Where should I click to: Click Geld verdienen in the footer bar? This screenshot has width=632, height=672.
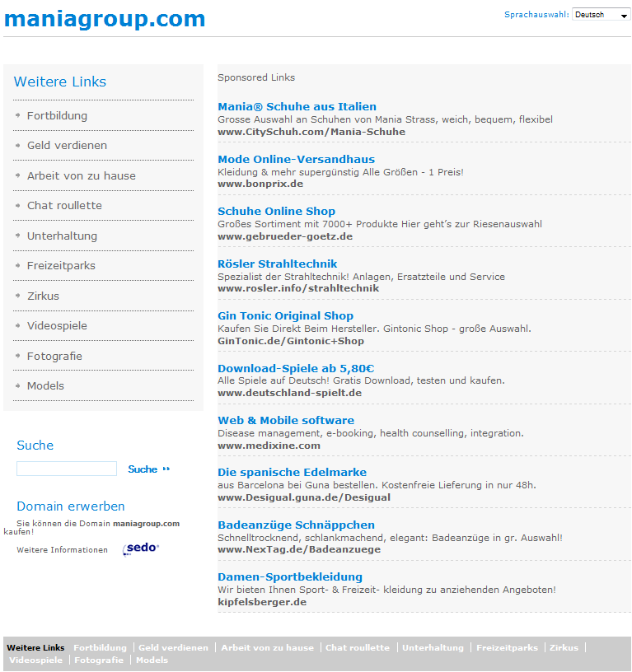pos(173,647)
